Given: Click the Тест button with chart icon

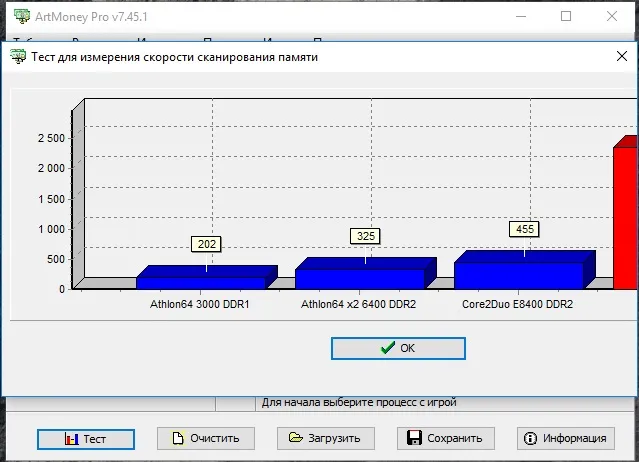Looking at the screenshot, I should 86,439.
